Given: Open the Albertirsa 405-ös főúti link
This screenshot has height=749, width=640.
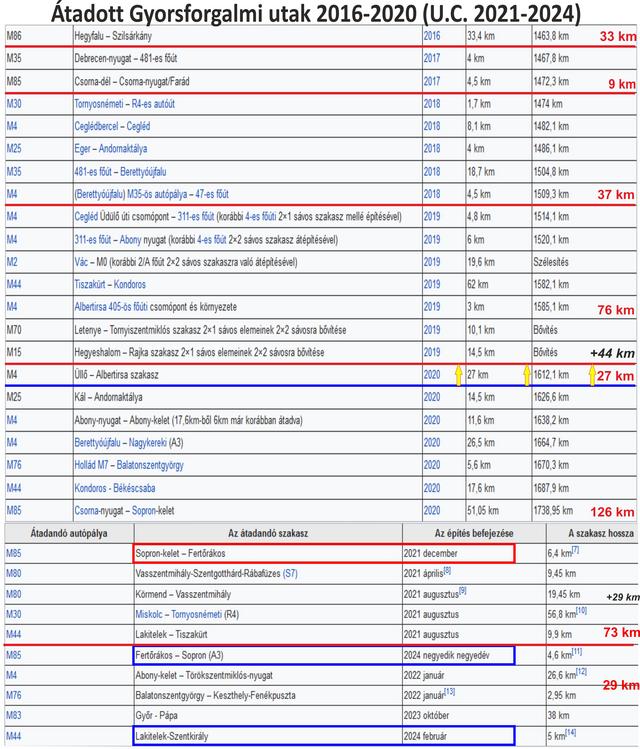Looking at the screenshot, I should (x=111, y=307).
